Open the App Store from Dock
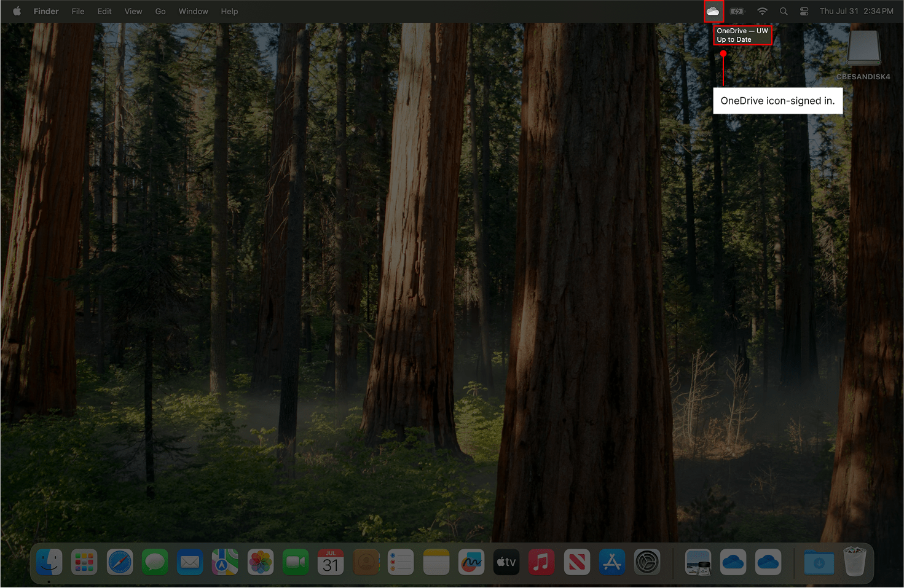The height and width of the screenshot is (588, 904). point(612,562)
